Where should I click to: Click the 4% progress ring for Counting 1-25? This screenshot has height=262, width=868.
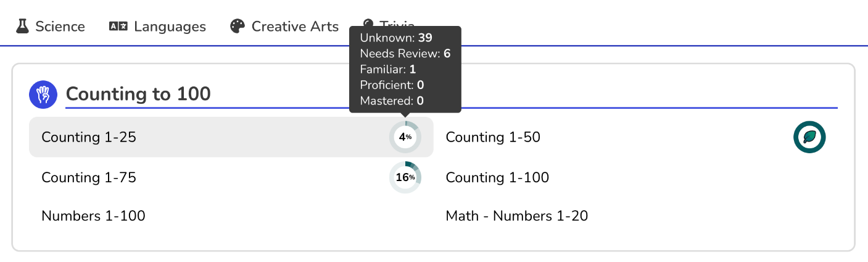coord(405,137)
